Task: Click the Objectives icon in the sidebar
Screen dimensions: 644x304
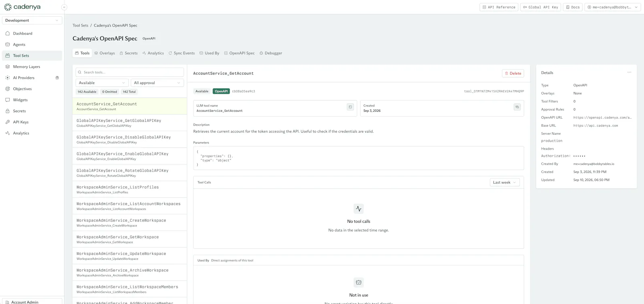Action: tap(8, 89)
